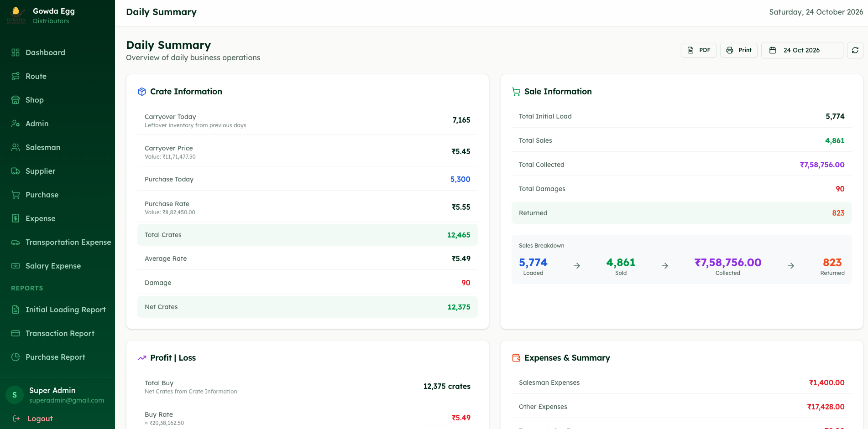Click the refresh icon button
This screenshot has width=868, height=429.
pos(855,50)
